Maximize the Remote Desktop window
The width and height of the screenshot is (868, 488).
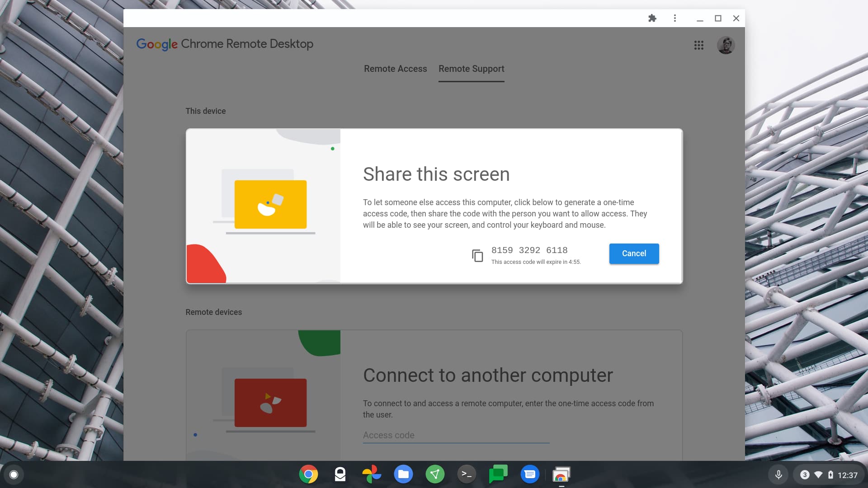pos(718,18)
